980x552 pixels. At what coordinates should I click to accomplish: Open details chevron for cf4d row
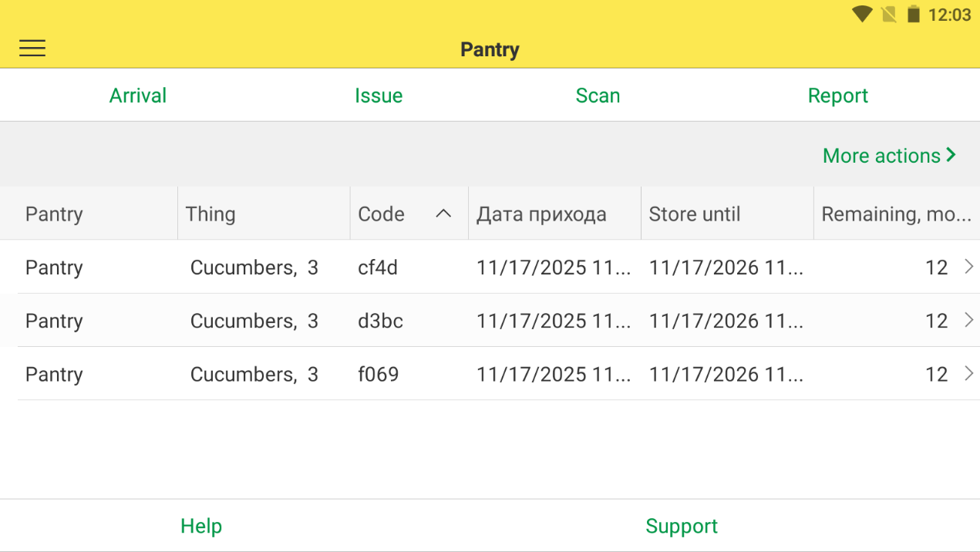tap(969, 267)
